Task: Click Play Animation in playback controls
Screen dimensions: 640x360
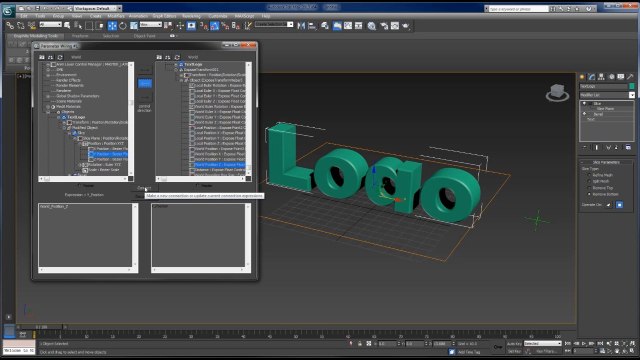Action: click(x=584, y=344)
